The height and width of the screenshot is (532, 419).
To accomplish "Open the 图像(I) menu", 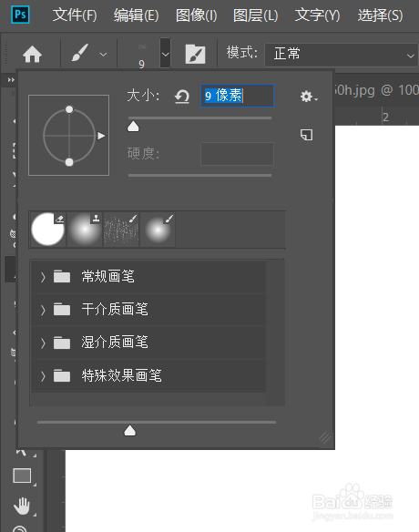I will pyautogui.click(x=196, y=15).
